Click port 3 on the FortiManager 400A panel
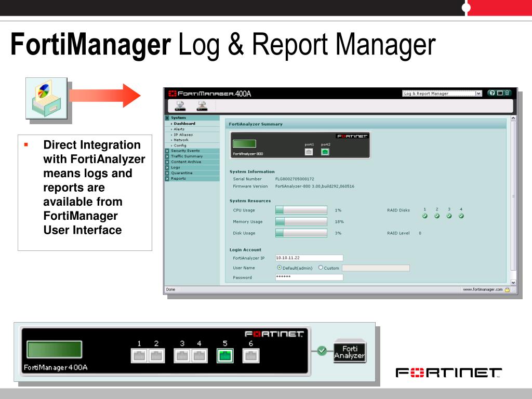Viewport: 532px width, 399px height. (x=182, y=355)
